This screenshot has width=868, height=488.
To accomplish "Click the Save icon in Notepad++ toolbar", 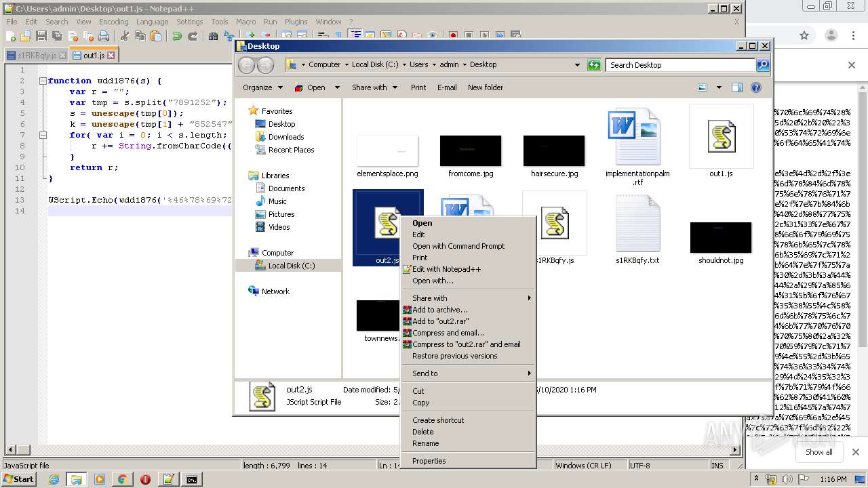I will point(41,36).
